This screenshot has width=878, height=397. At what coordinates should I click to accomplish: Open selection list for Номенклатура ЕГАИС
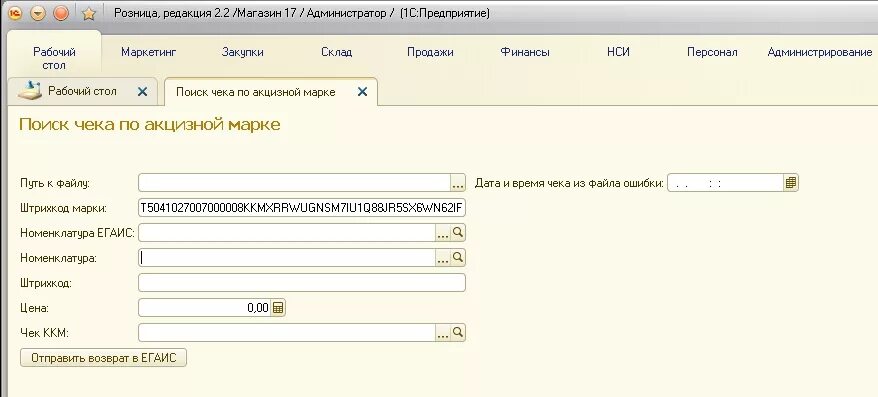pyautogui.click(x=443, y=233)
